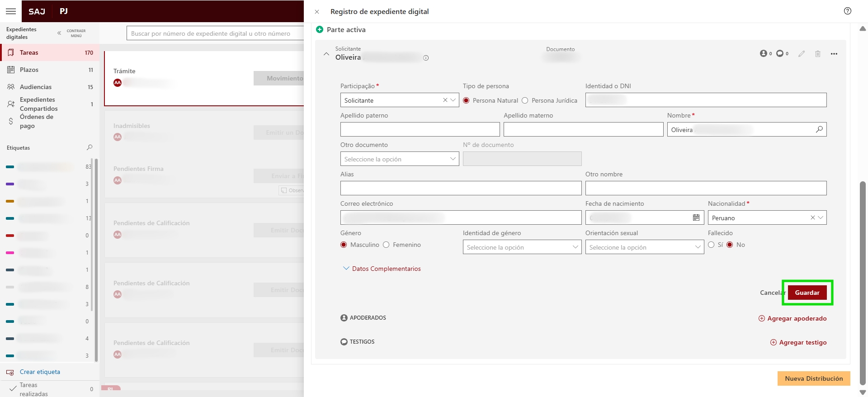The height and width of the screenshot is (397, 868).
Task: Click the pencil edit icon for Solicitante
Action: pos(802,54)
